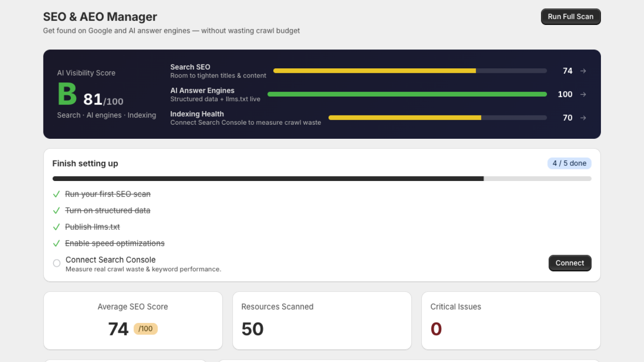Click the Average SEO Score card
Viewport: 644px width, 362px height.
tap(133, 321)
